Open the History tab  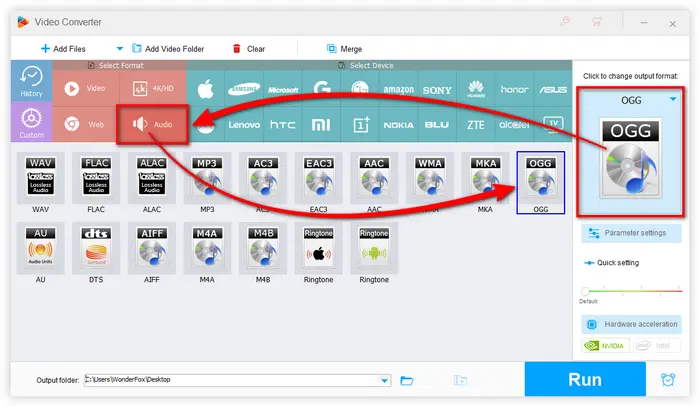tap(31, 81)
